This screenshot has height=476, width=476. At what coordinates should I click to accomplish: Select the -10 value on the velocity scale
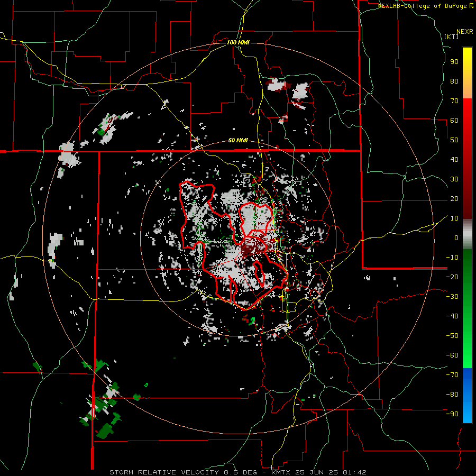coord(452,258)
